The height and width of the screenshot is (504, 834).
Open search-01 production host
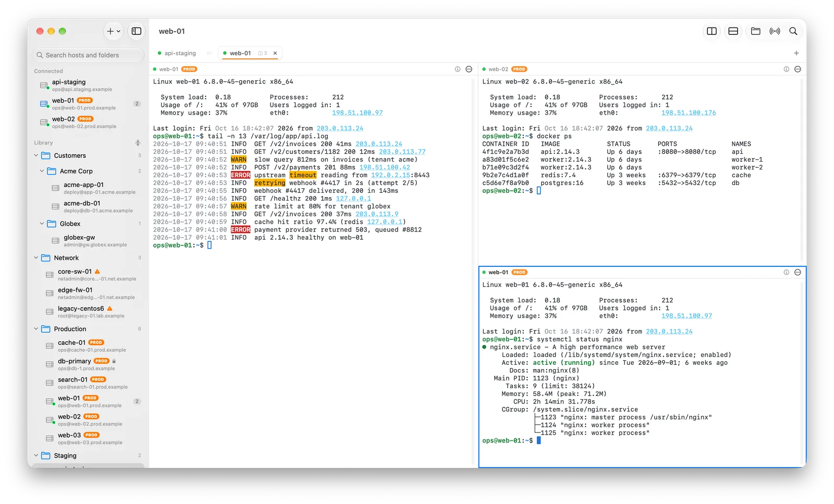[x=88, y=383]
